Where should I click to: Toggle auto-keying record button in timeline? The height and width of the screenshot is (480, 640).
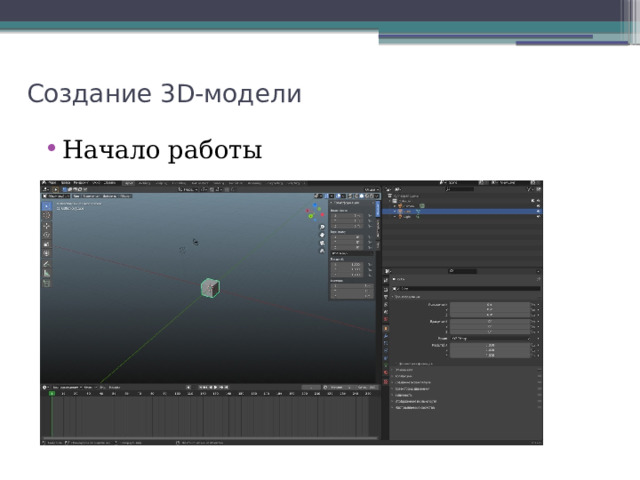(x=189, y=387)
